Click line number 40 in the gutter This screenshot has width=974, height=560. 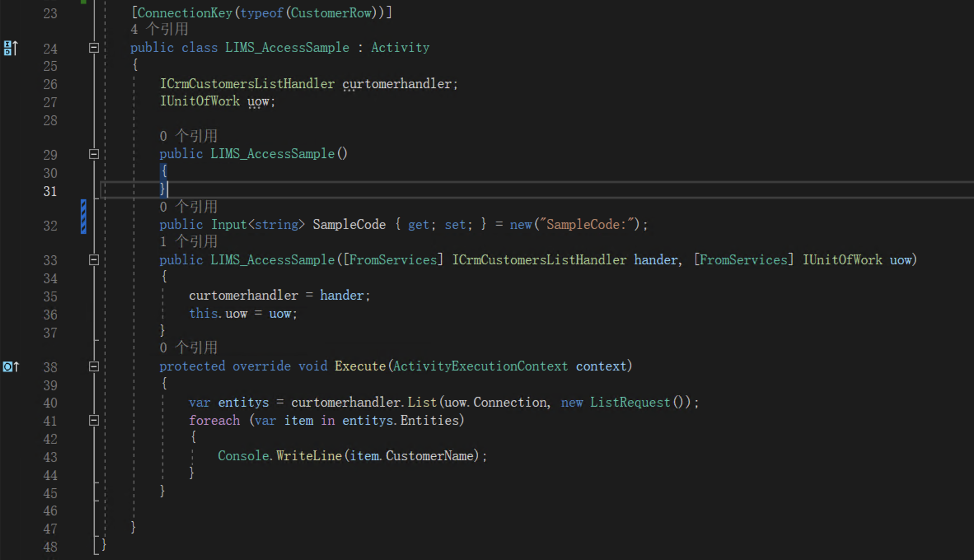(x=50, y=402)
